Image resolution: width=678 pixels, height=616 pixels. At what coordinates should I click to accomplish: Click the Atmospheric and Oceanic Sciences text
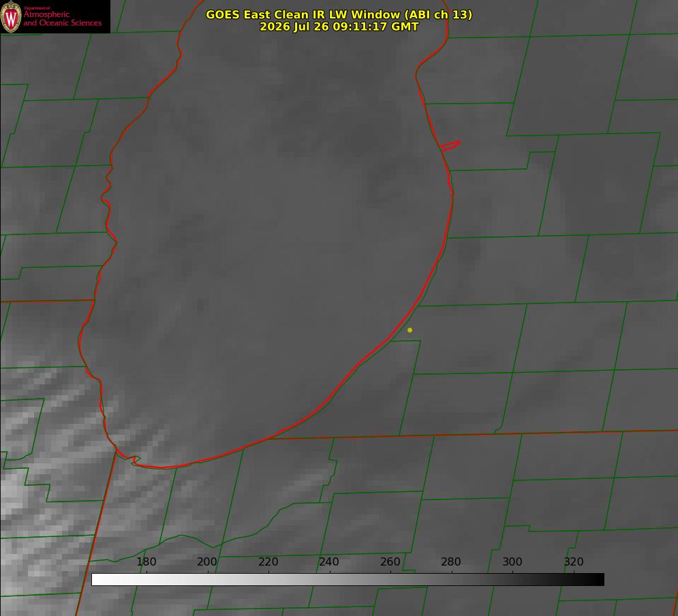pos(62,18)
